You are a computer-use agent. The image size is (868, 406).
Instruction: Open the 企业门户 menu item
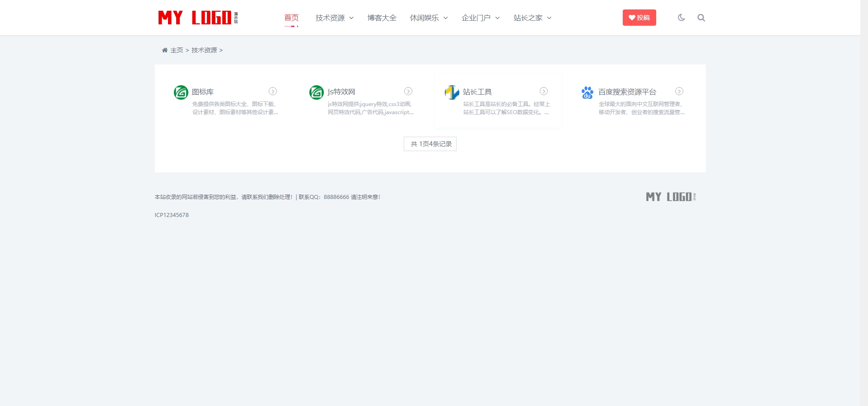click(x=476, y=18)
